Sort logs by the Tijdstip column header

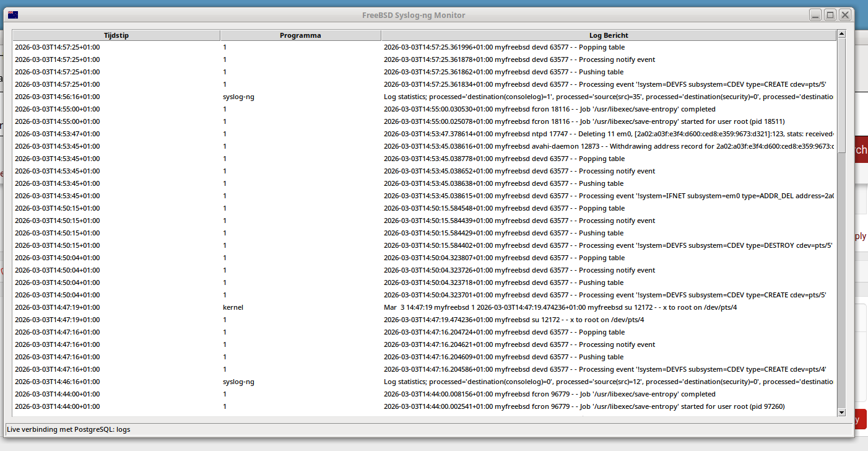point(116,35)
